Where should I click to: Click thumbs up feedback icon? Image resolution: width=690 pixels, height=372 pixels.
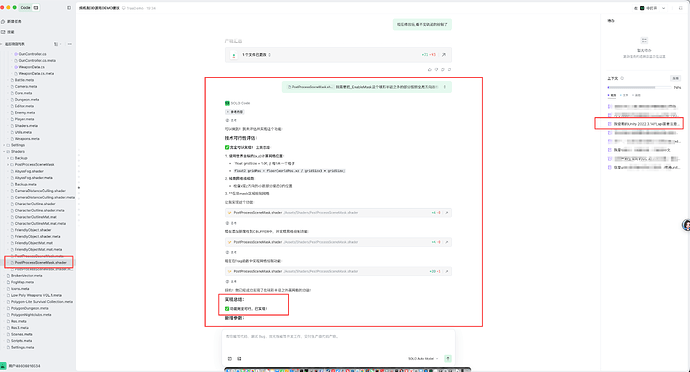click(x=430, y=70)
